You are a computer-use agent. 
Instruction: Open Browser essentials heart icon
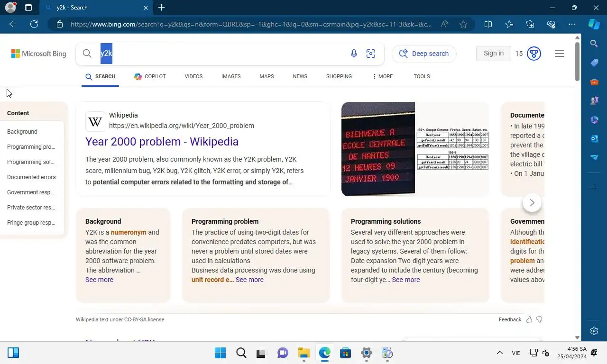click(x=551, y=24)
